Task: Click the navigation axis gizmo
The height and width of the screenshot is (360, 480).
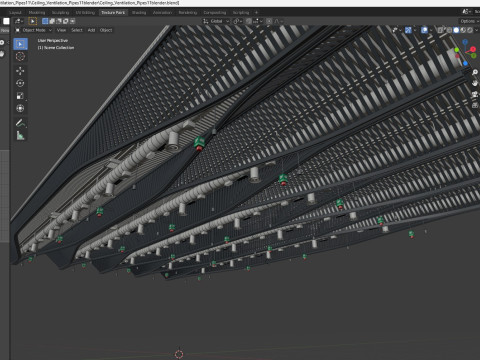Action: coord(465,52)
